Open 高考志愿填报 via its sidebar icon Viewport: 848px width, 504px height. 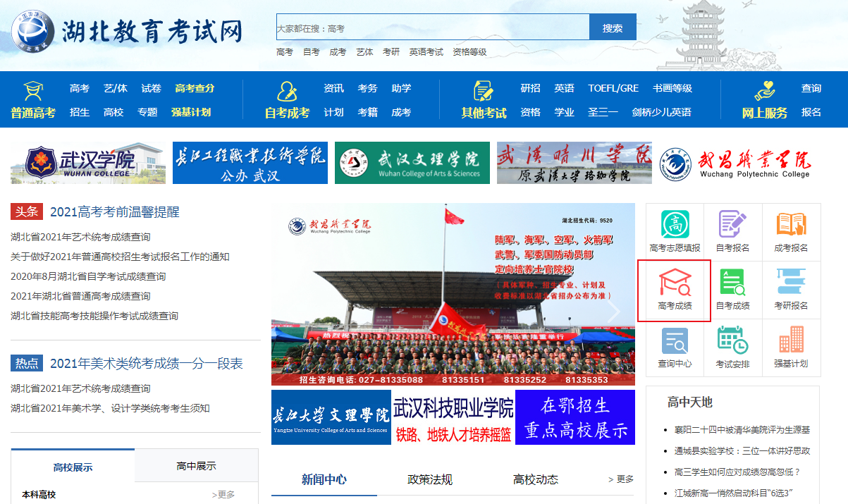673,231
